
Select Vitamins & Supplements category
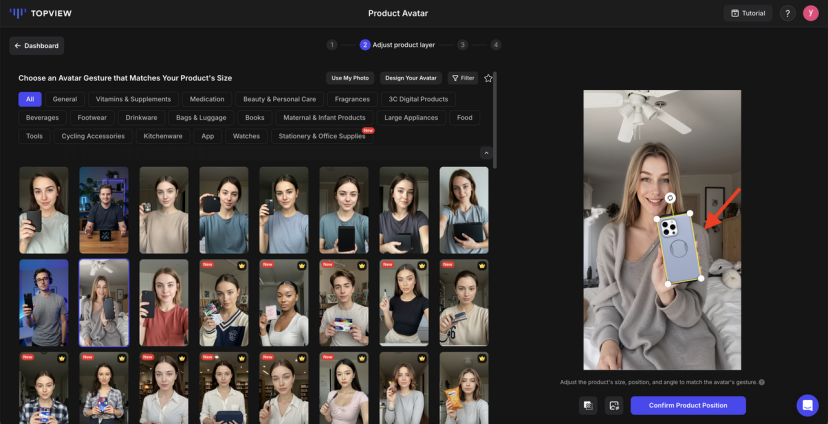click(x=134, y=99)
